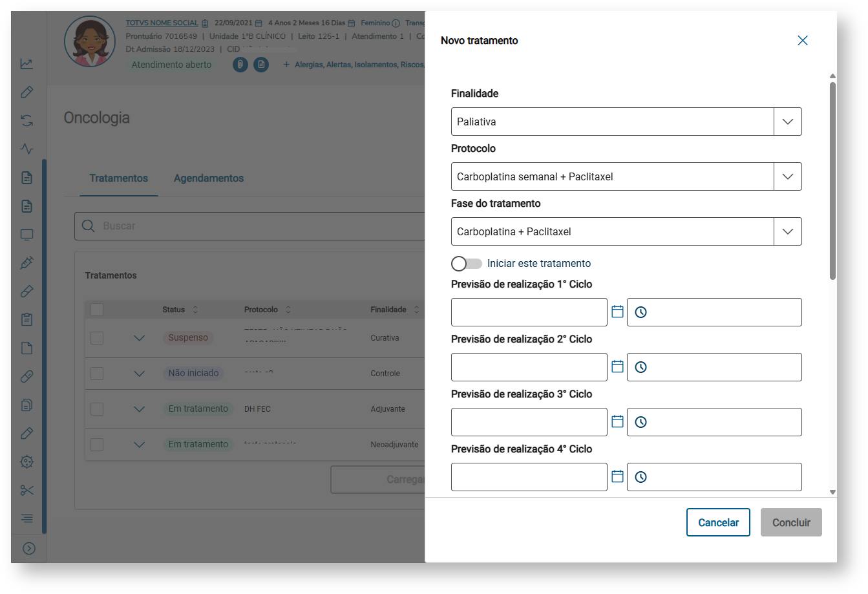The image size is (868, 594).
Task: Click the paperclip attachment icon in patient header
Action: [x=240, y=65]
